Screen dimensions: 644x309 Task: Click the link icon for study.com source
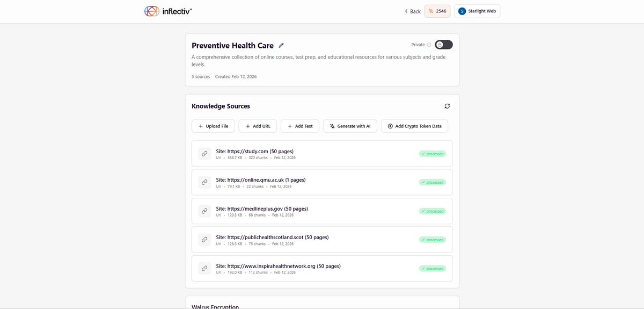tap(204, 154)
